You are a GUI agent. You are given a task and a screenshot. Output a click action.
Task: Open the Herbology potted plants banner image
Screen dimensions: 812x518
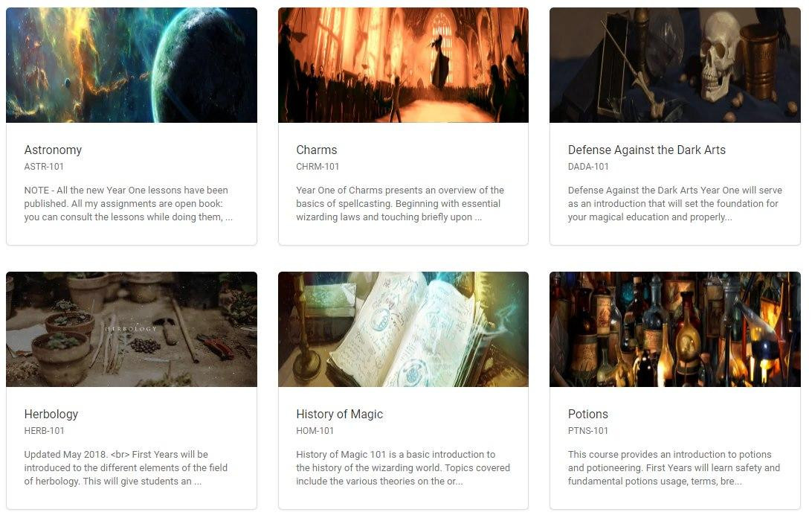tap(132, 329)
